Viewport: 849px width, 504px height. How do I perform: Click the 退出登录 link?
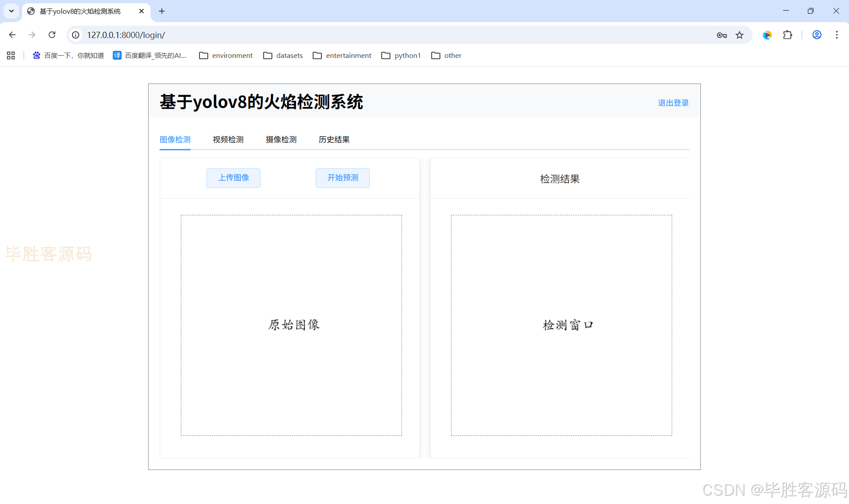(673, 103)
